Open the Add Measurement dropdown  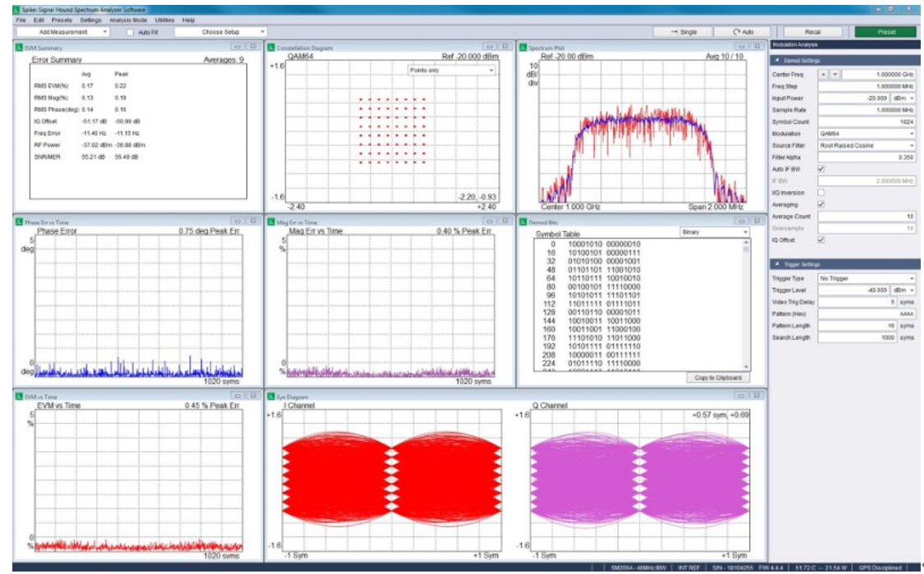[x=63, y=32]
